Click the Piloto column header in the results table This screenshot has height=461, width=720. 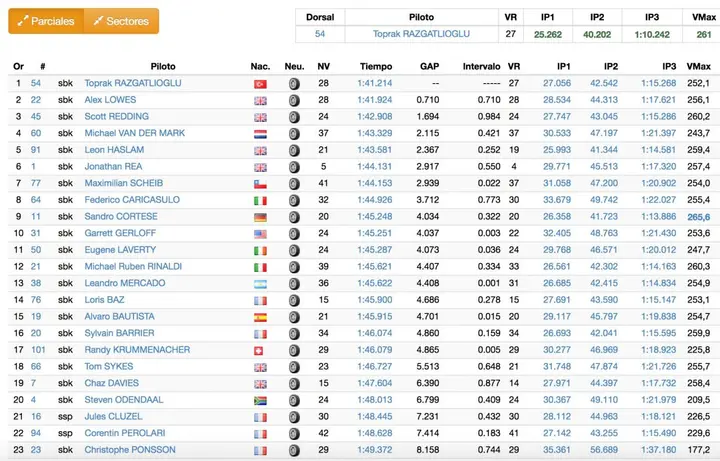click(163, 67)
